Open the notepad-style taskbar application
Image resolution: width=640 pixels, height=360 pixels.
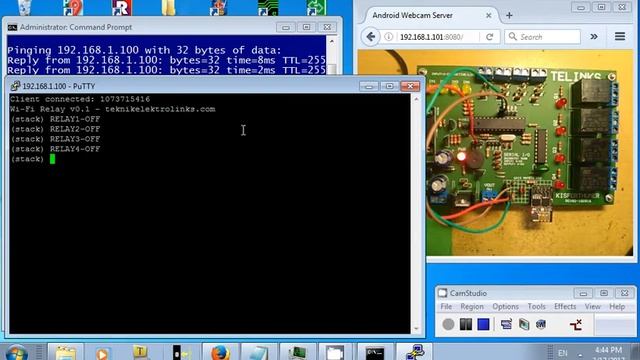(259, 352)
